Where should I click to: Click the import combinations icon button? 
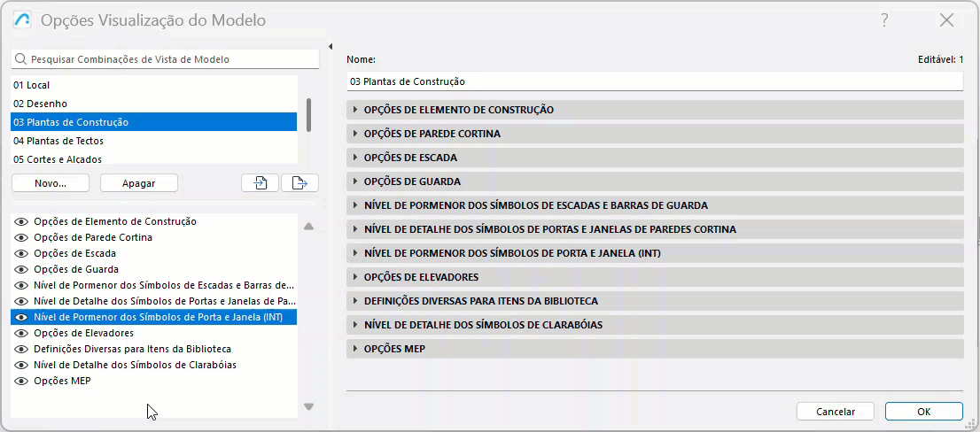[x=260, y=183]
